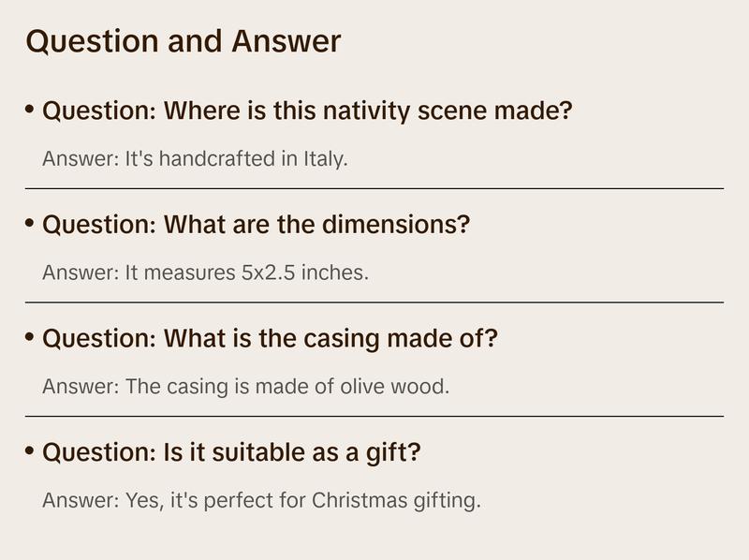Click the 'What are the dimensions?' question

256,225
